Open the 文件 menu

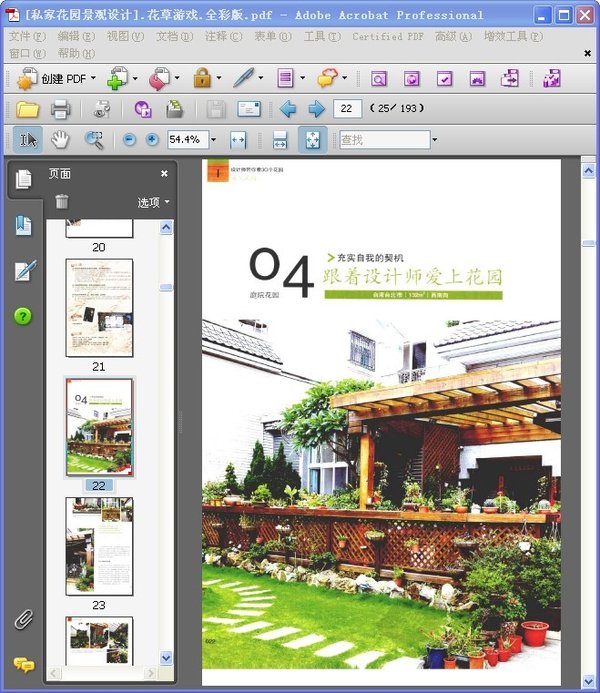pos(26,37)
